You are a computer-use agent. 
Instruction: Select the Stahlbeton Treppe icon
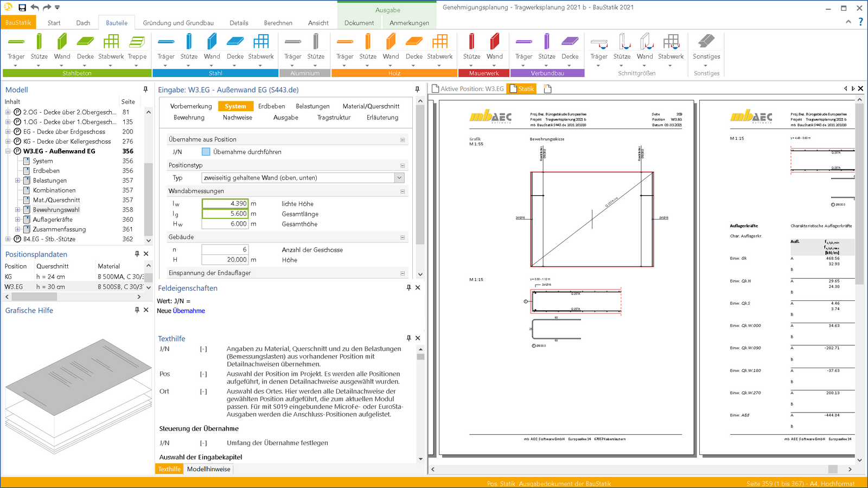(x=137, y=42)
